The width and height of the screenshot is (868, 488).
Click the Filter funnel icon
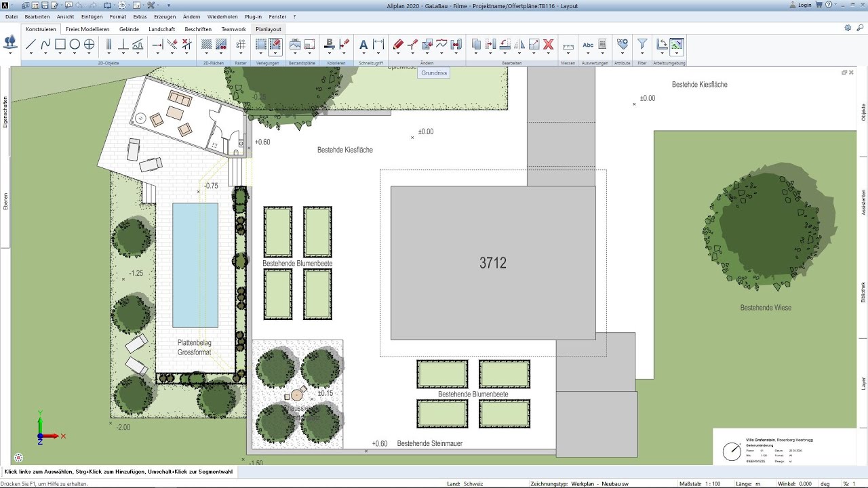(642, 45)
